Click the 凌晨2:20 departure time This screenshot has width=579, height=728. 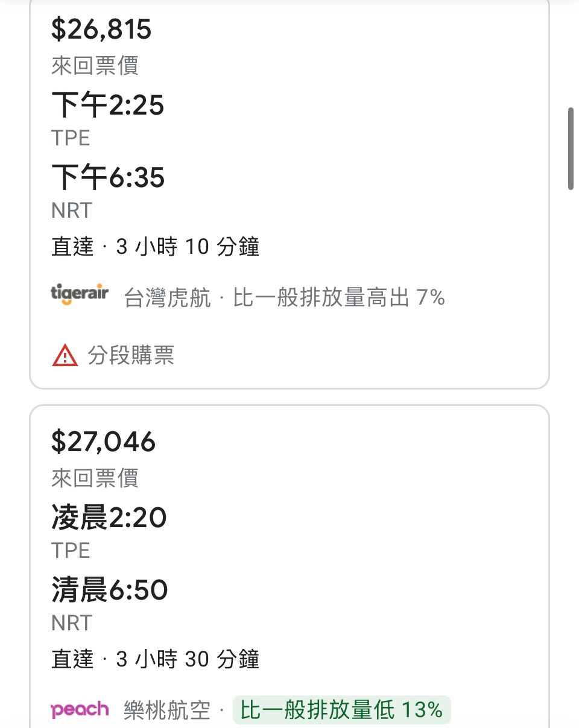pos(109,518)
